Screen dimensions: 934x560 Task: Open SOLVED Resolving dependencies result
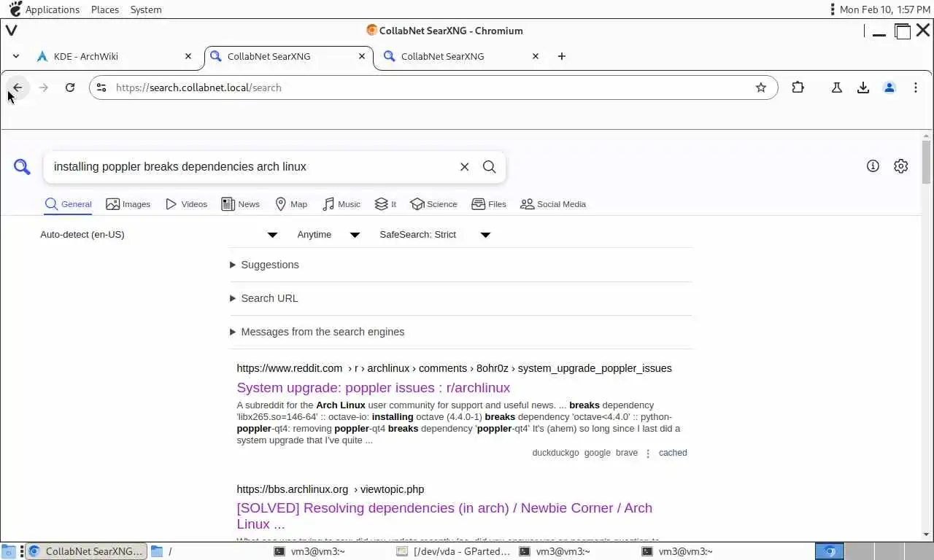click(x=444, y=516)
